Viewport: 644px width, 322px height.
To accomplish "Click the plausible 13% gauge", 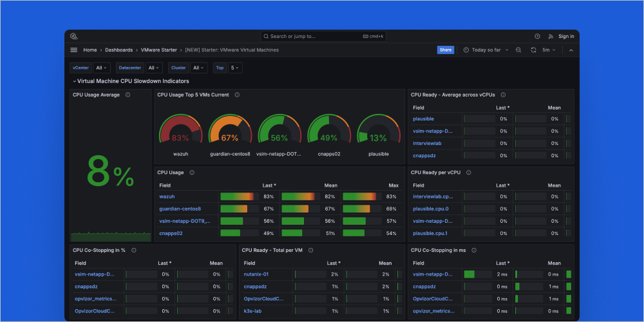I will coord(378,129).
